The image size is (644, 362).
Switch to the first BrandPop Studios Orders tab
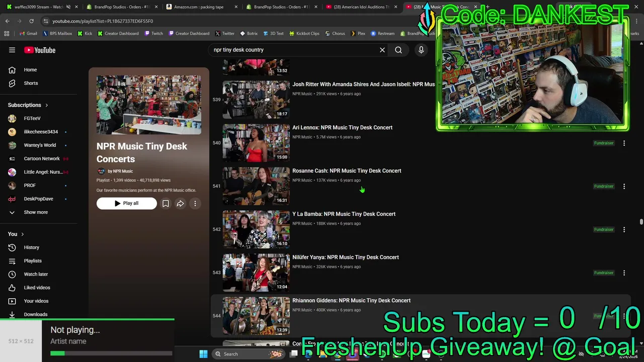coord(118,7)
